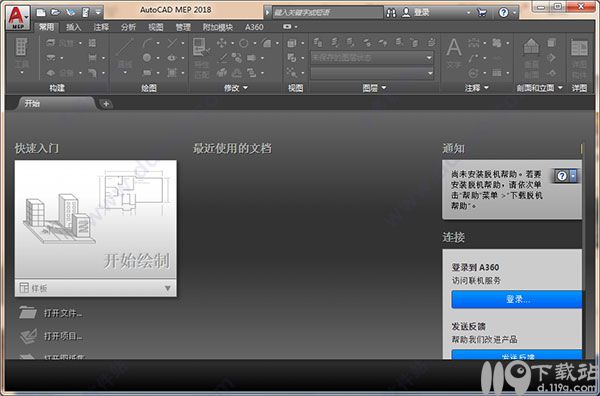
Task: Select the Rectangle tool in 绘图 panel
Action: click(x=147, y=72)
